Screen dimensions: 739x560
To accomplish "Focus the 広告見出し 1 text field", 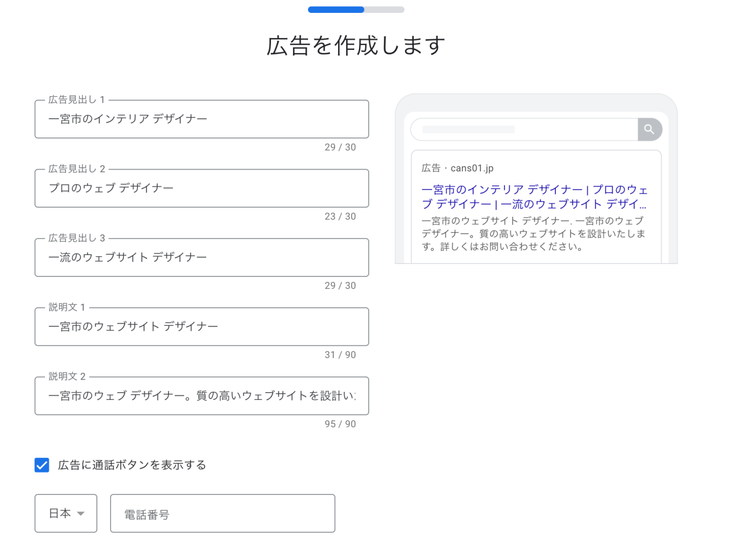I will (201, 120).
